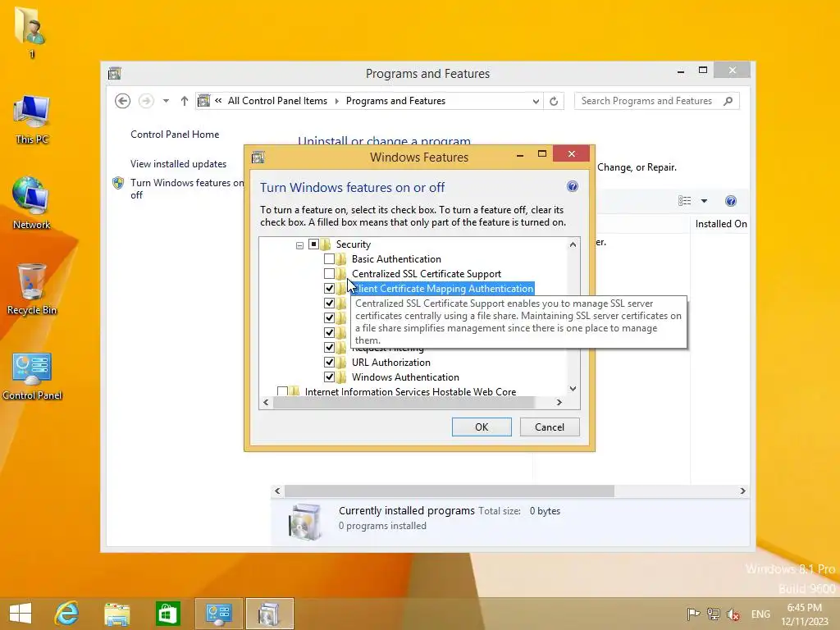This screenshot has width=840, height=630.
Task: Open recent locations dropdown next to forward arrow
Action: (x=166, y=101)
